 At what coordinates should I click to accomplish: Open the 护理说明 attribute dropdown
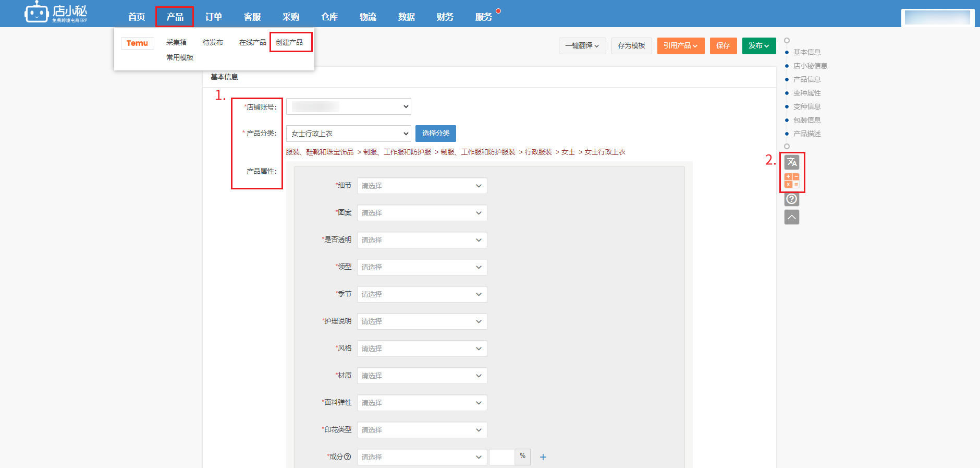click(x=422, y=321)
